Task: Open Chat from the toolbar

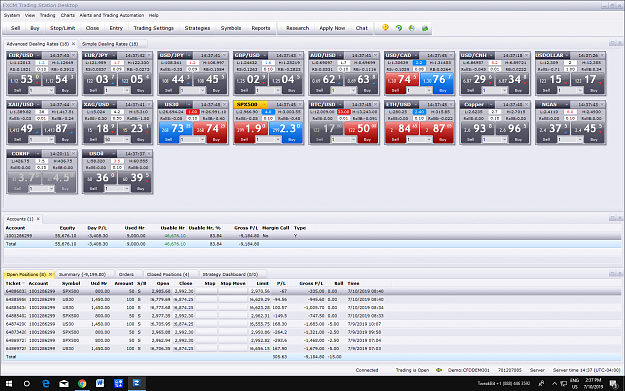Action: tap(362, 28)
